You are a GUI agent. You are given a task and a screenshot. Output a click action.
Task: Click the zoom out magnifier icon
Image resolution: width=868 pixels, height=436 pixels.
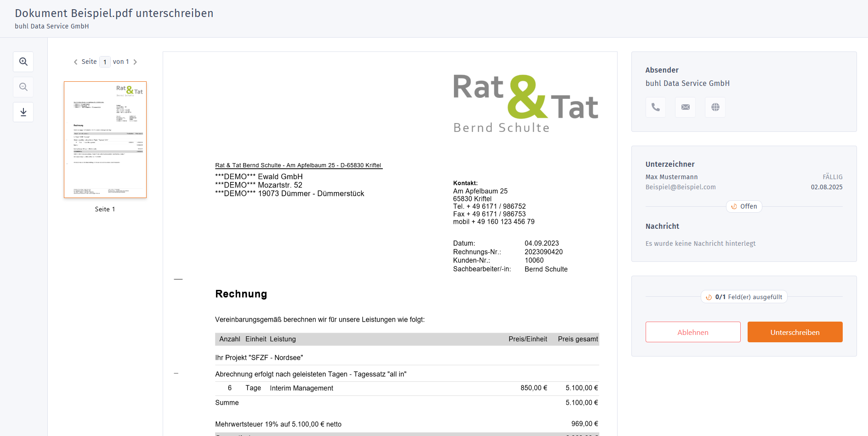click(x=23, y=87)
